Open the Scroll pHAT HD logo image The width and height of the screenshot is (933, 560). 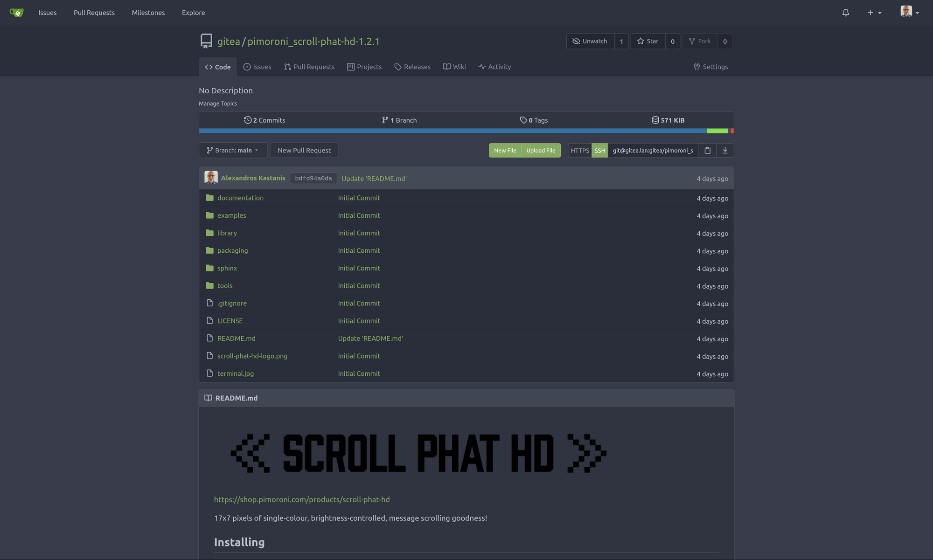418,453
